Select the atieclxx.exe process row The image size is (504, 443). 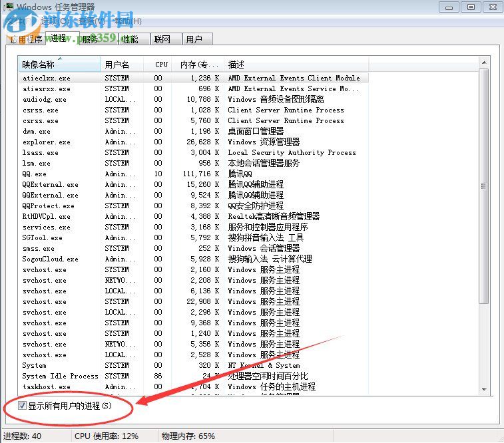[194, 78]
